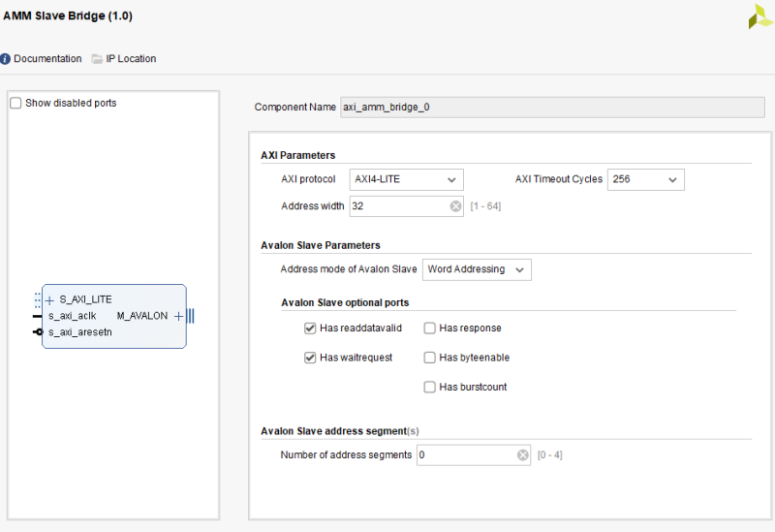The height and width of the screenshot is (532, 775).
Task: Focus the Component Name field
Action: click(x=552, y=108)
